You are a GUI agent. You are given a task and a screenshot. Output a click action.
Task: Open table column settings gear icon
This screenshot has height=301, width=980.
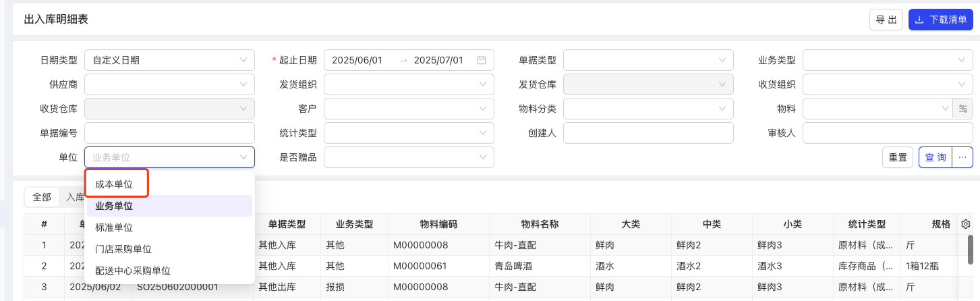point(965,225)
